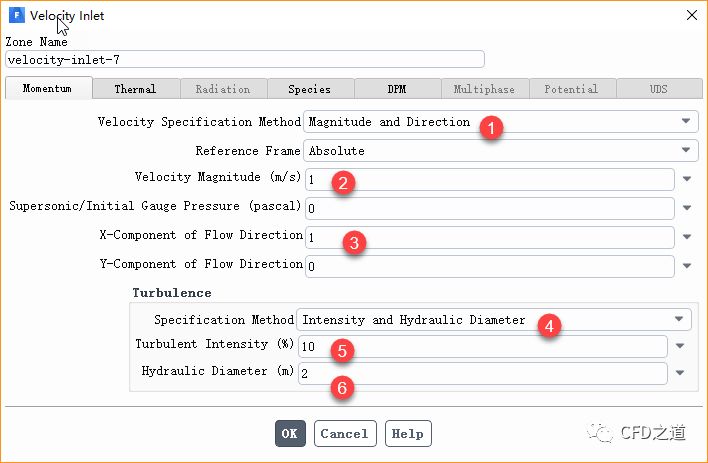
Task: Open turbulence Specification Method dropdown
Action: 494,320
